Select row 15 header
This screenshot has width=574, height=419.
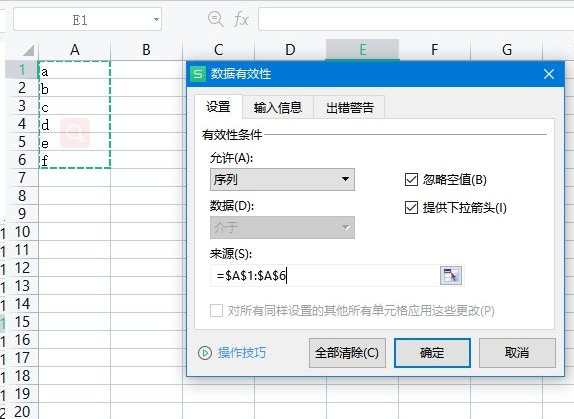[x=22, y=322]
